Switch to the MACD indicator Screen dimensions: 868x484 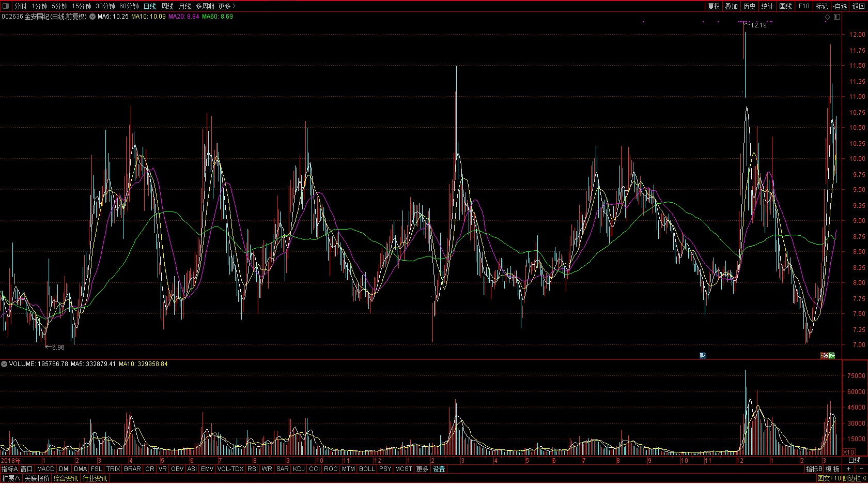click(45, 469)
